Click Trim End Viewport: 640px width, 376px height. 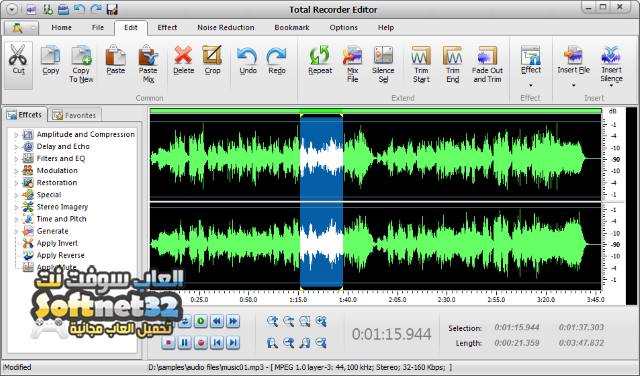(x=453, y=65)
